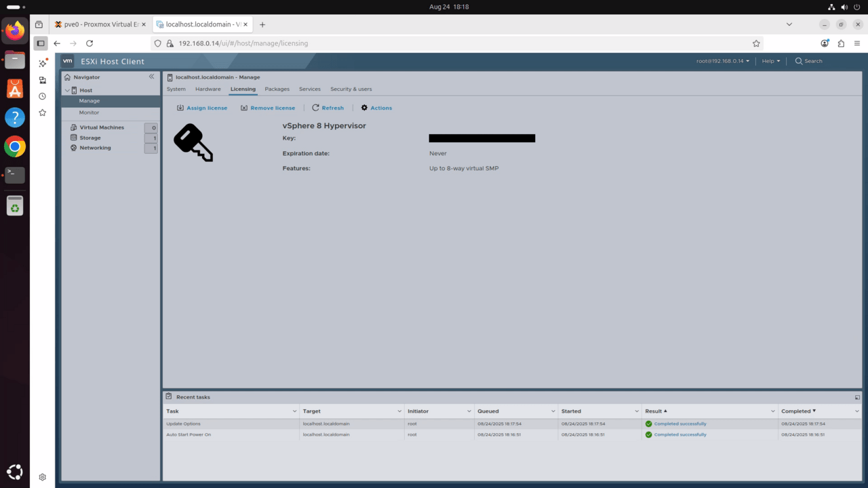
Task: Maximize the Recent tasks panel
Action: click(857, 397)
